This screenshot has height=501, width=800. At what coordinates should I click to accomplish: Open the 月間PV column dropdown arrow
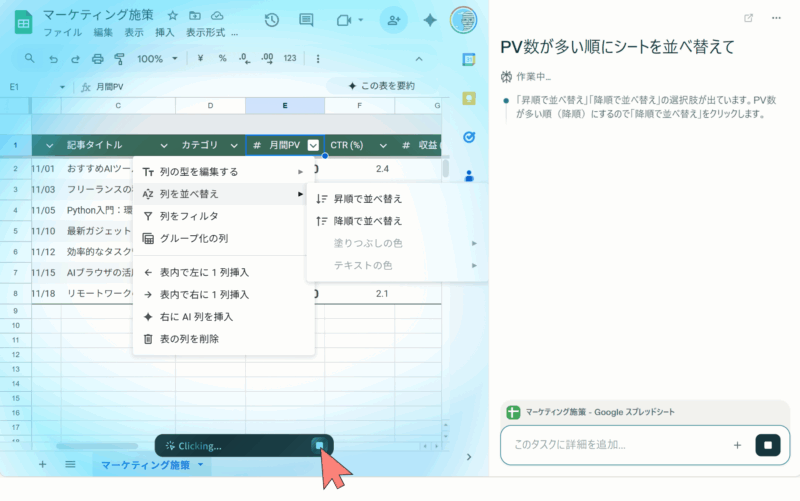pos(313,146)
